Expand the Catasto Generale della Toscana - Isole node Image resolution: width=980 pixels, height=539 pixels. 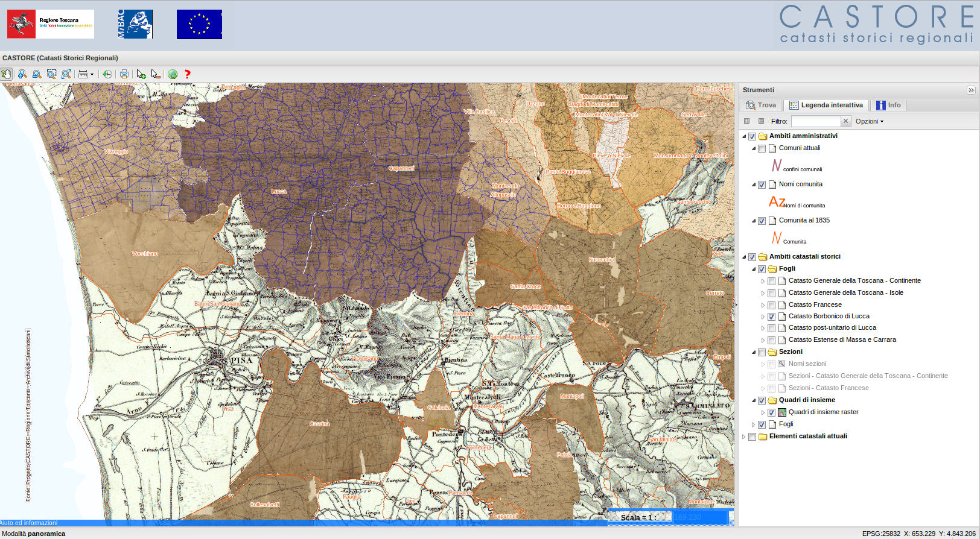(763, 293)
